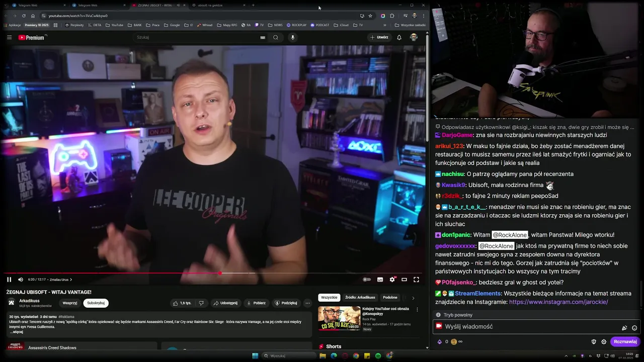Open the 'Utwórz' create menu

379,37
